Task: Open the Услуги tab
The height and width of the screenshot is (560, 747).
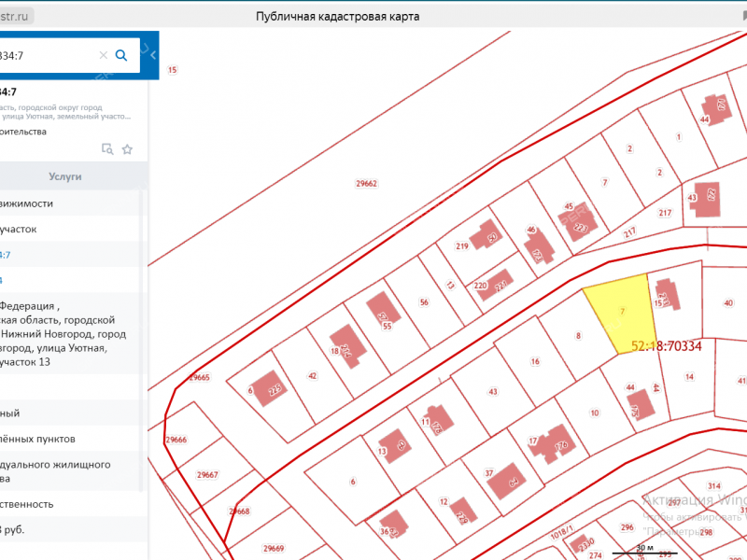Action: coord(65,176)
